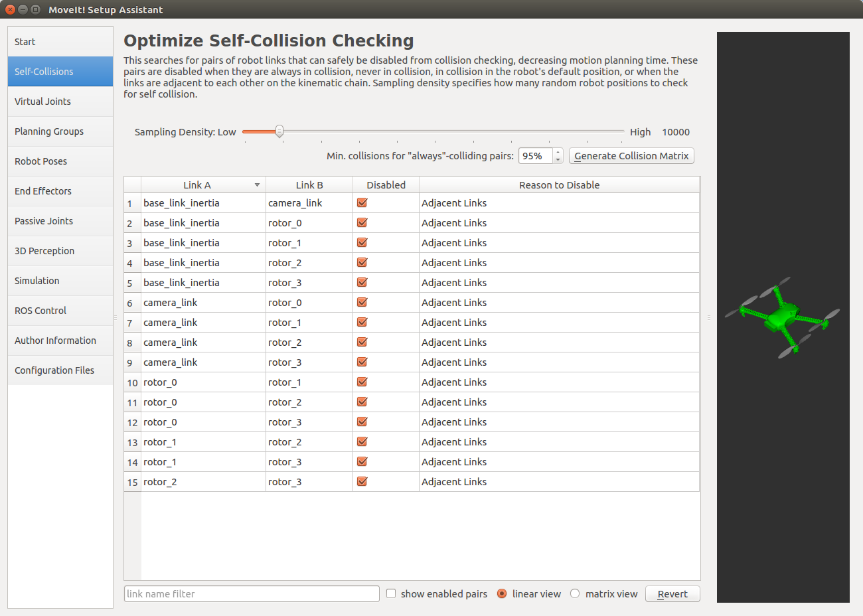Toggle Disabled checkbox in row 14

(x=362, y=462)
